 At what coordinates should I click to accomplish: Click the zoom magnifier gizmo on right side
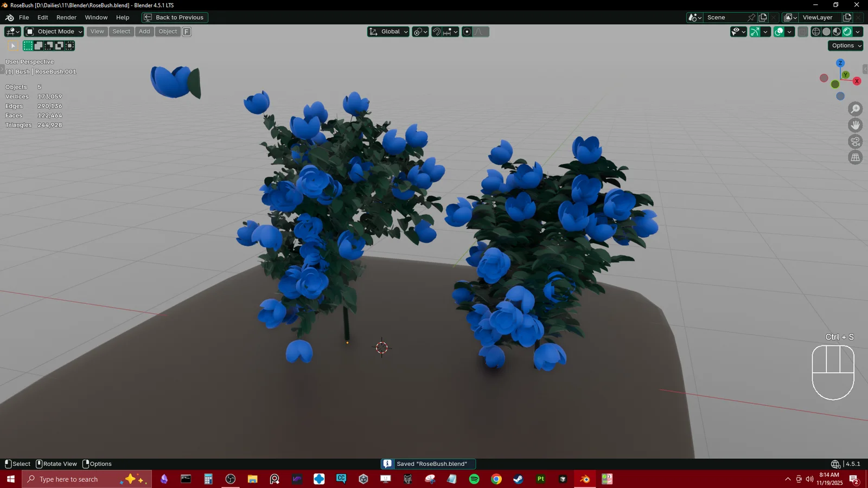coord(856,108)
